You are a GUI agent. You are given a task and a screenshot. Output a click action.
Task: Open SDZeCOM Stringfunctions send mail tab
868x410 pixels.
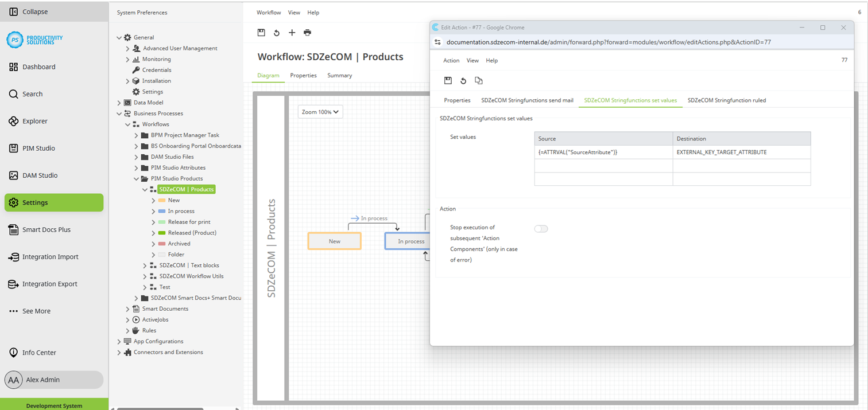click(x=527, y=100)
